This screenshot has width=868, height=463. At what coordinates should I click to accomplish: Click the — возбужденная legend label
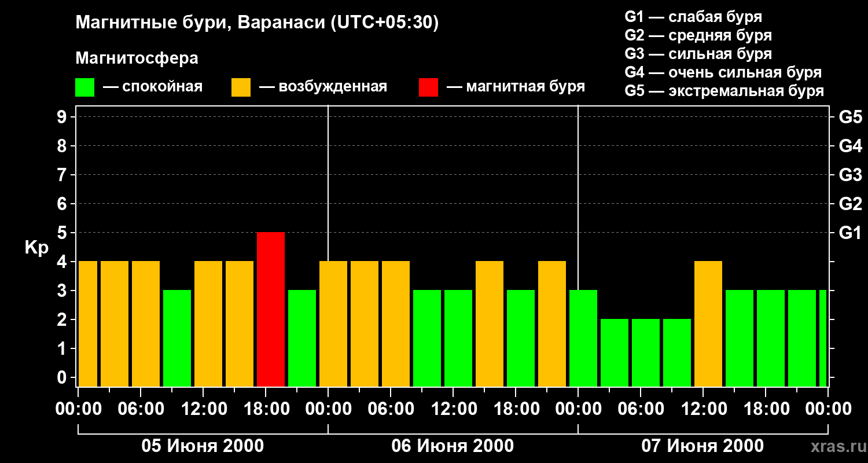tap(323, 87)
